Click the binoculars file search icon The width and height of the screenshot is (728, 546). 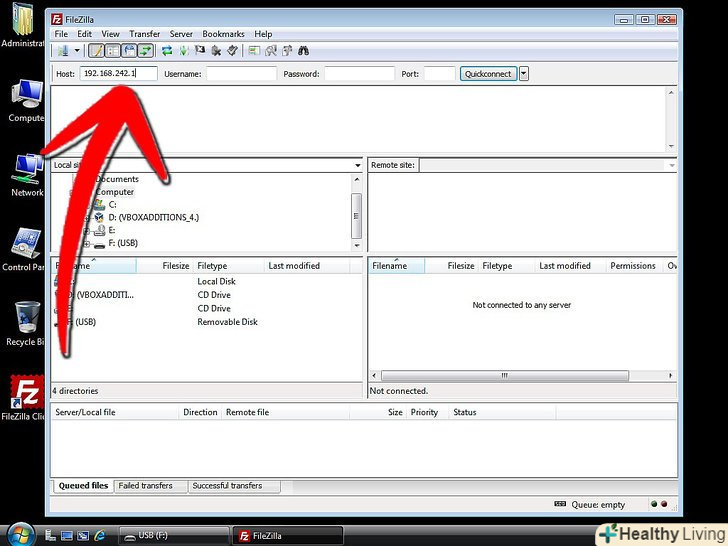(x=303, y=50)
